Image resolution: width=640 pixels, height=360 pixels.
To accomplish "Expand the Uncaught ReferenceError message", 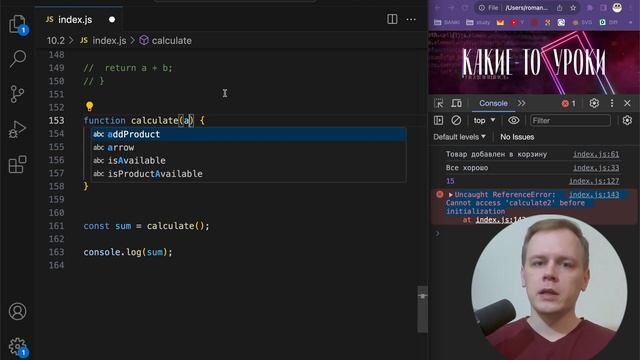I will [x=451, y=195].
